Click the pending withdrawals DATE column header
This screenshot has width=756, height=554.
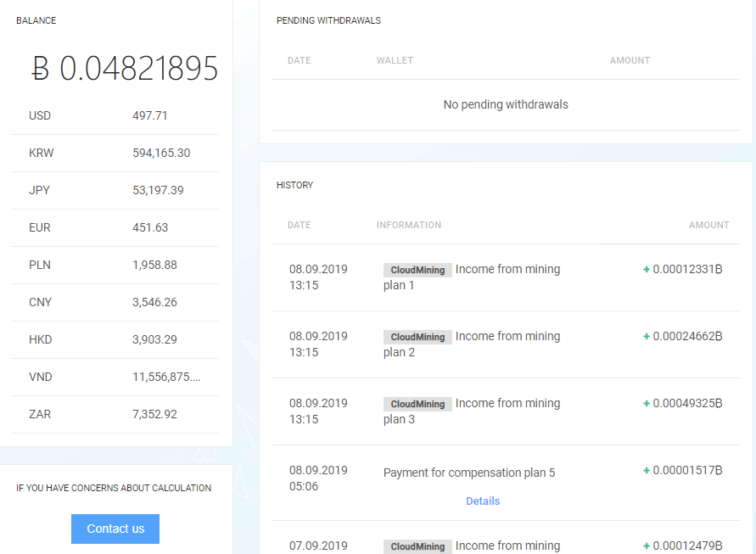click(299, 60)
